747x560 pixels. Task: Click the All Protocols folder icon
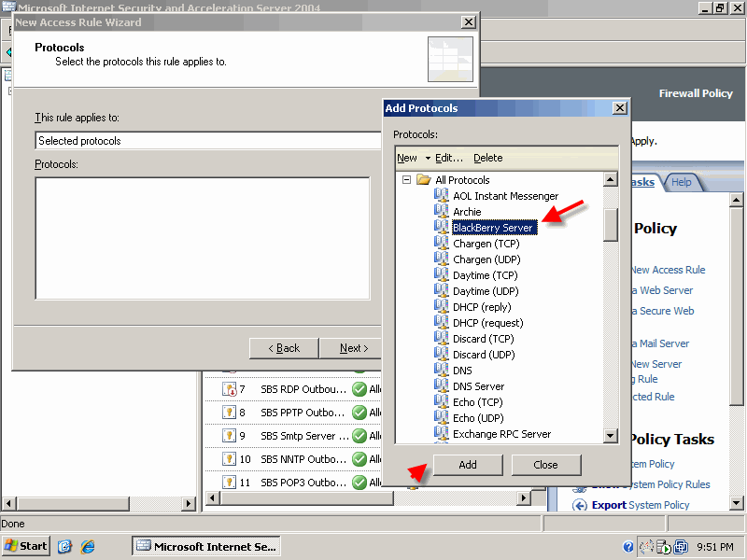coord(424,179)
